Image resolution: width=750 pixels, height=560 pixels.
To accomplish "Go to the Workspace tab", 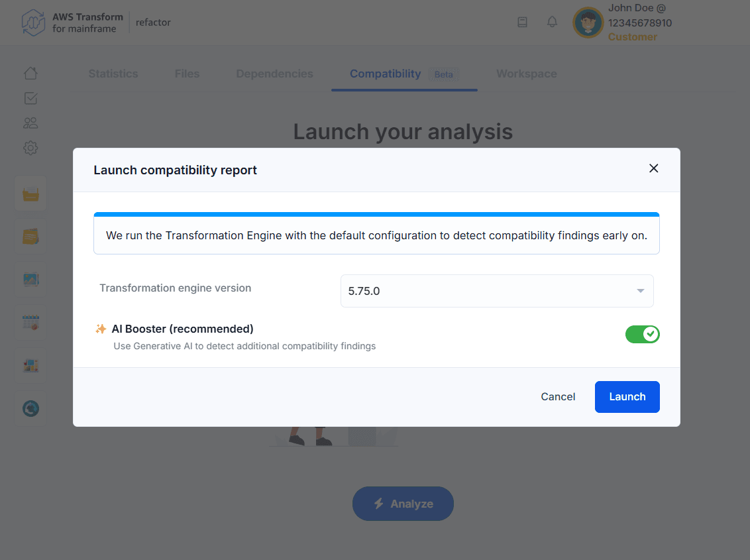I will point(526,74).
